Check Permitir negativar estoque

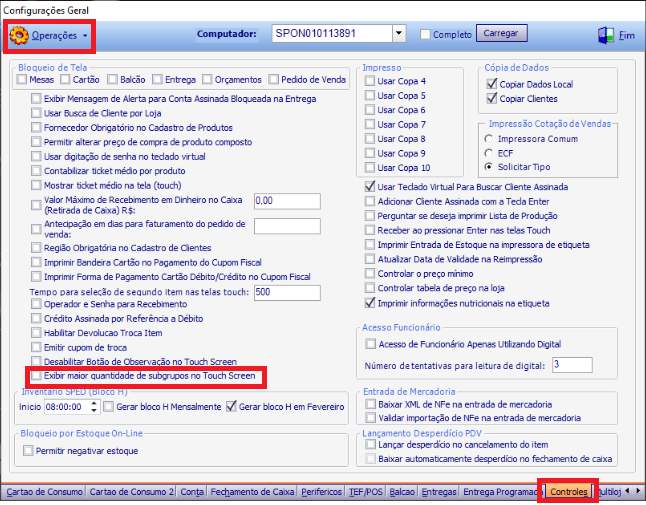28,451
